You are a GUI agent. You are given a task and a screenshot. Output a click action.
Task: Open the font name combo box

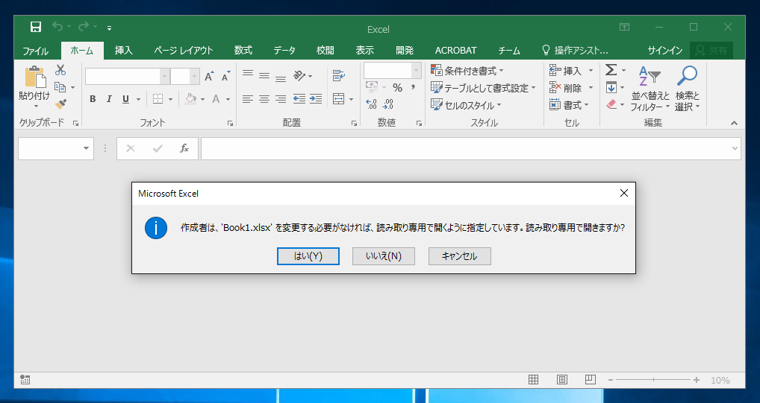127,77
